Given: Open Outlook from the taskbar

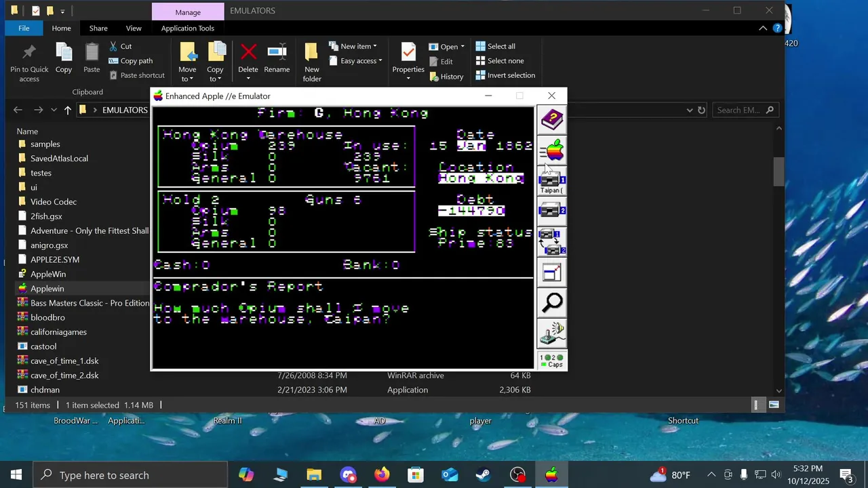Looking at the screenshot, I should click(450, 474).
